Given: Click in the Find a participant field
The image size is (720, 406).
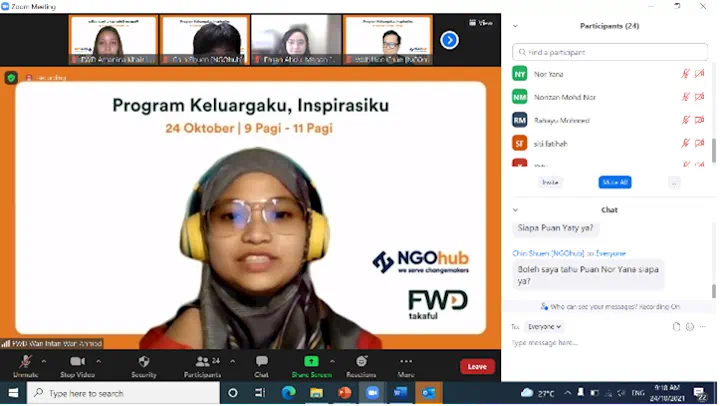Looking at the screenshot, I should (610, 52).
